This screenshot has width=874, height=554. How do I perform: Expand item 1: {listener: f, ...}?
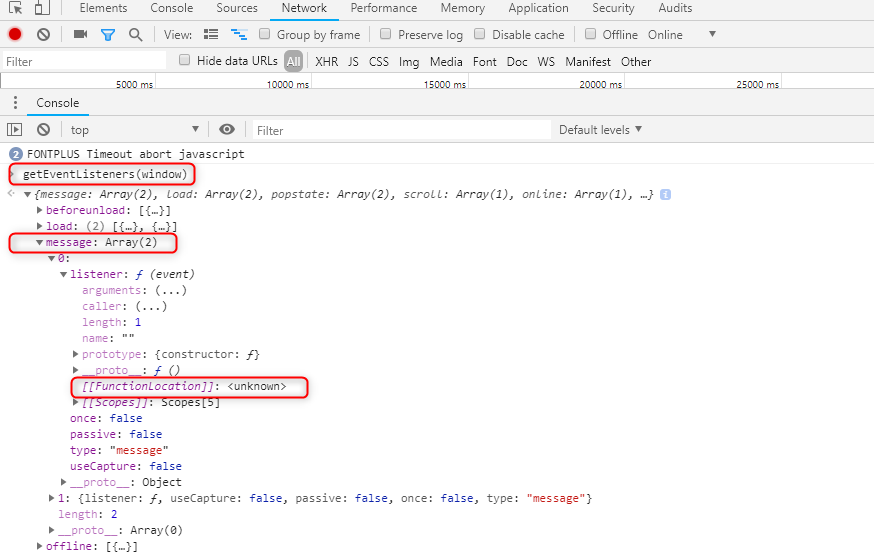click(x=51, y=498)
